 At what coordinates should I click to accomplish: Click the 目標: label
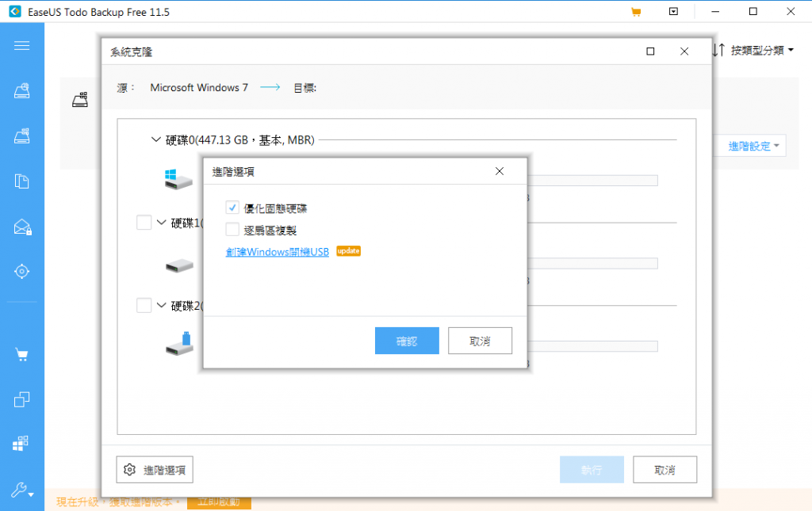click(x=305, y=88)
